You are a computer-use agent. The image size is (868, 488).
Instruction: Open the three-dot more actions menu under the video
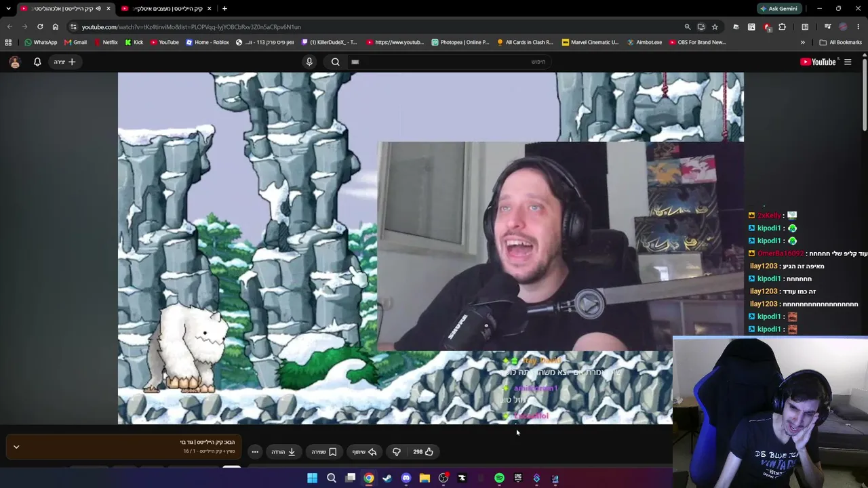(255, 451)
